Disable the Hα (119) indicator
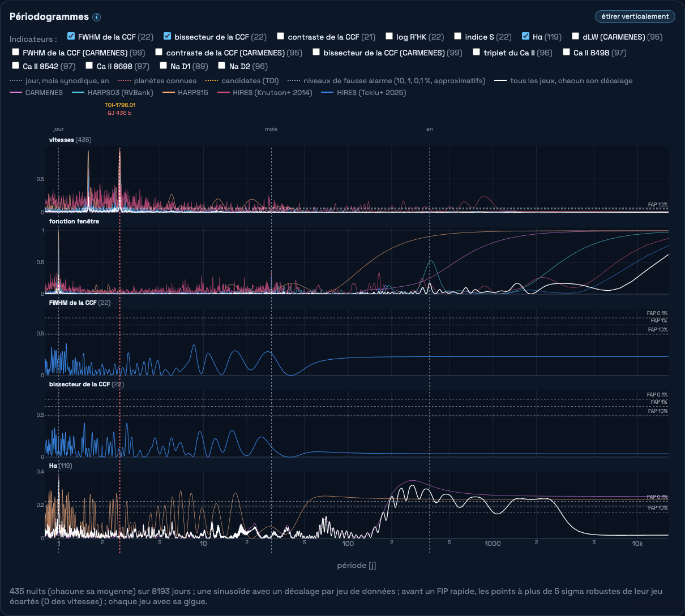Viewport: 685px width, 616px height. [525, 36]
